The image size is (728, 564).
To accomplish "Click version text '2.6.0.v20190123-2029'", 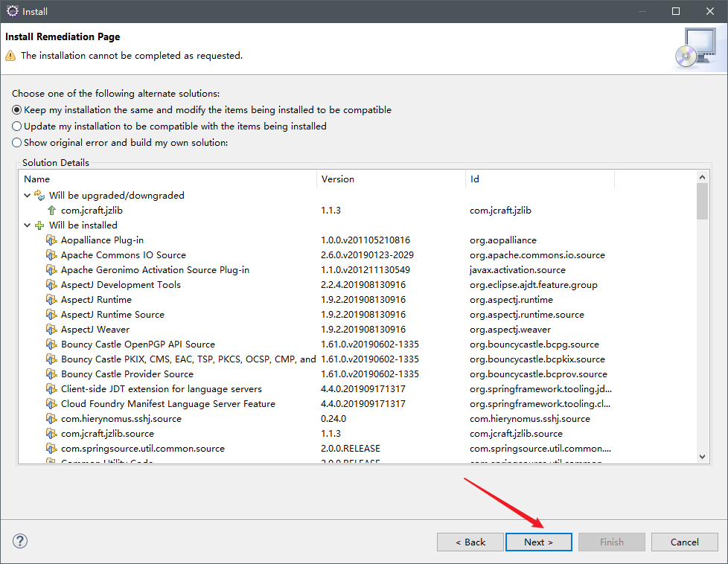I will tap(367, 255).
